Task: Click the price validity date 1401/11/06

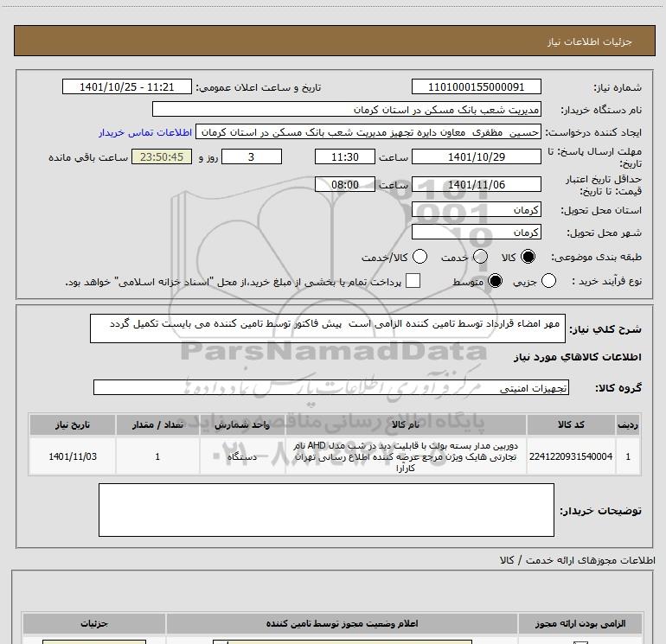Action: (x=476, y=184)
